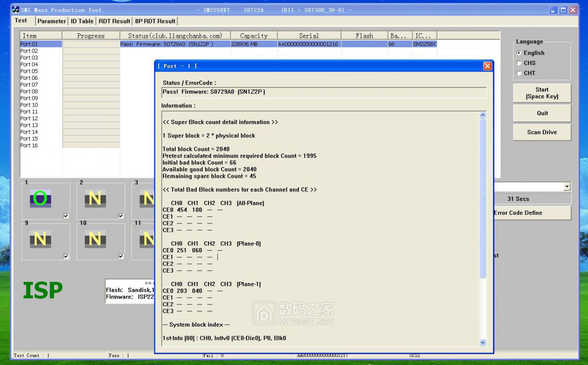The image size is (588, 365).
Task: Click the SMI app icon in title bar
Action: tap(16, 10)
